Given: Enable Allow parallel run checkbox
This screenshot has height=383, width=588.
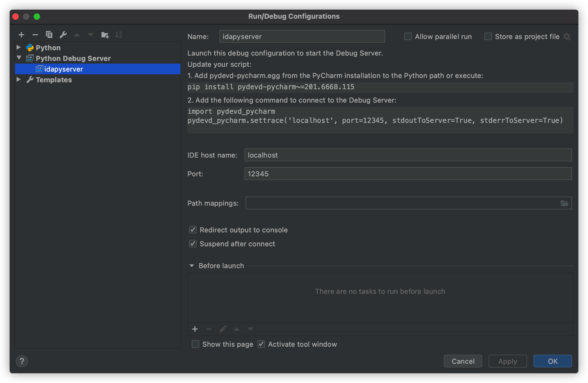Looking at the screenshot, I should (x=408, y=37).
